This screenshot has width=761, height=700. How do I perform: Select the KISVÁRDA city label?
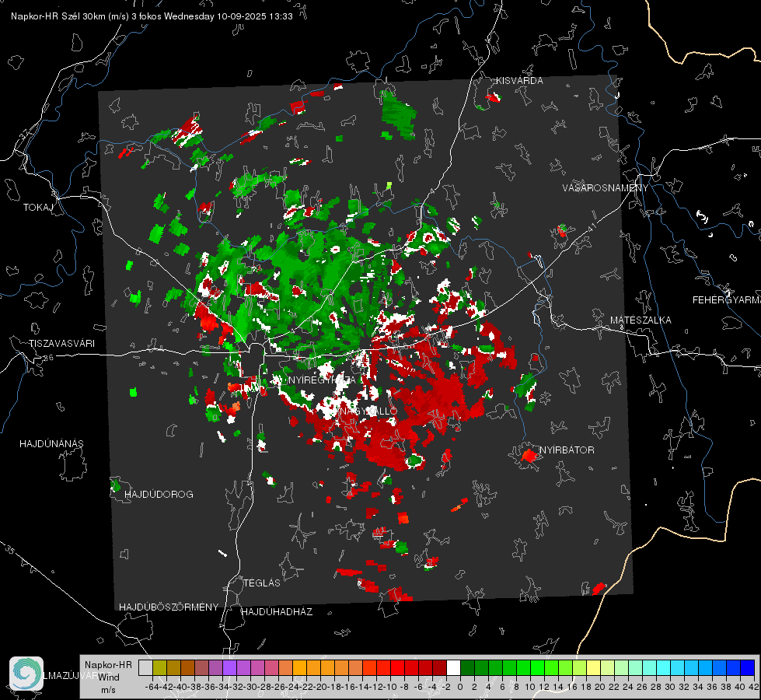point(519,81)
